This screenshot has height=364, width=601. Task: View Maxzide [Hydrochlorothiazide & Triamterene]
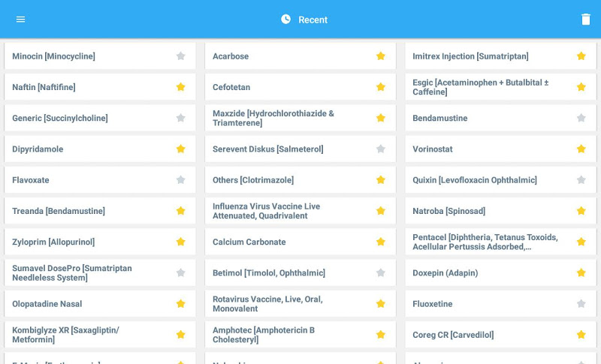pos(300,118)
